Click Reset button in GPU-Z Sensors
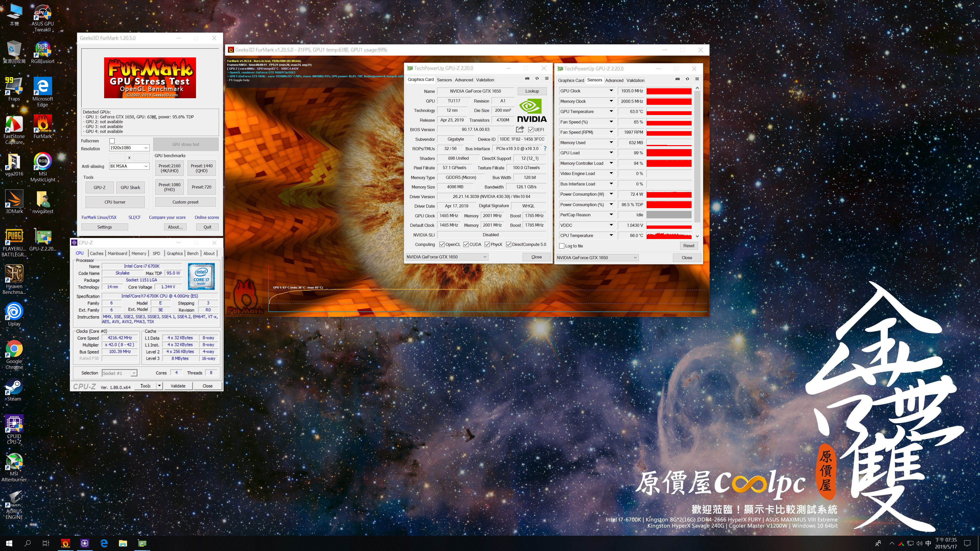The height and width of the screenshot is (551, 980). pos(689,246)
